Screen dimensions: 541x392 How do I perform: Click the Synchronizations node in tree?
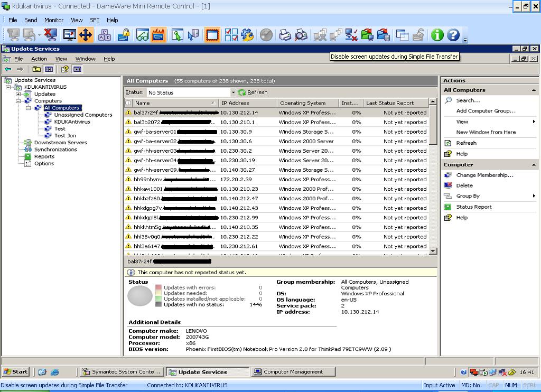55,150
